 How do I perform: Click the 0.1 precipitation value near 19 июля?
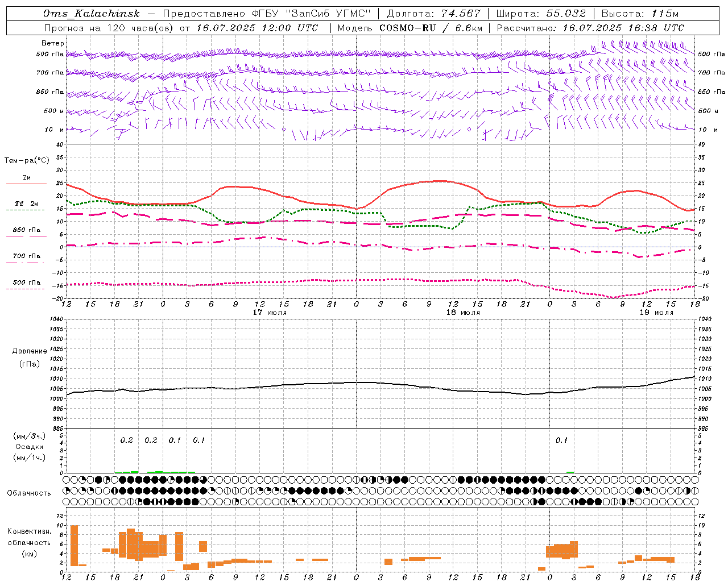(x=561, y=440)
